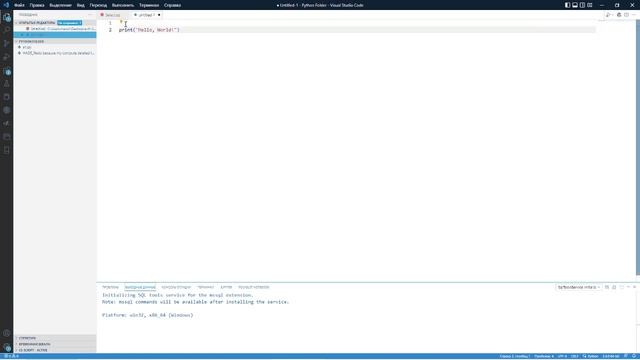This screenshot has height=360, width=640.
Task: Collapse the Open Editors section
Action: tap(37, 23)
